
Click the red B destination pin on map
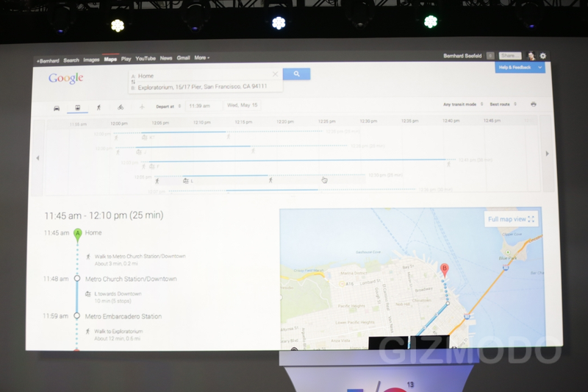[x=445, y=270]
